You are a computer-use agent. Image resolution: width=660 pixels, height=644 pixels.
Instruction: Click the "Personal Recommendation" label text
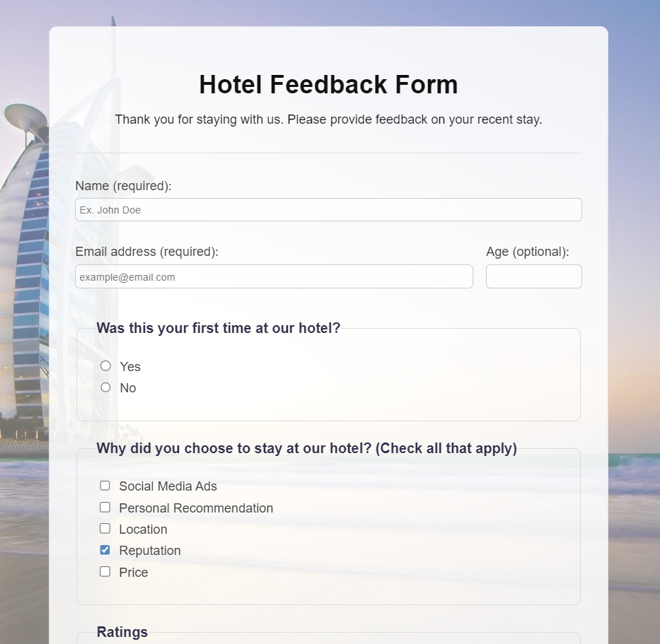(x=196, y=508)
